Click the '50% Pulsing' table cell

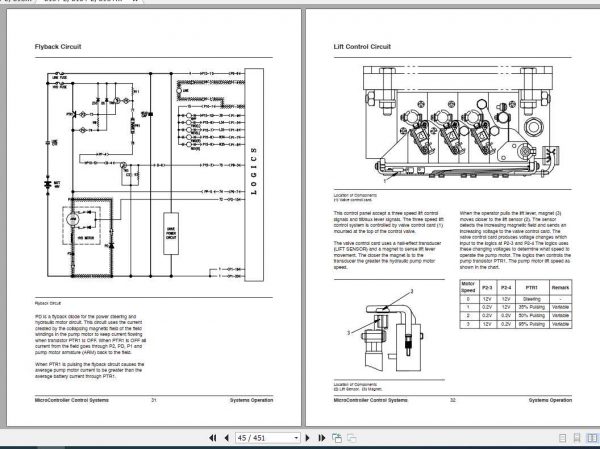(532, 316)
